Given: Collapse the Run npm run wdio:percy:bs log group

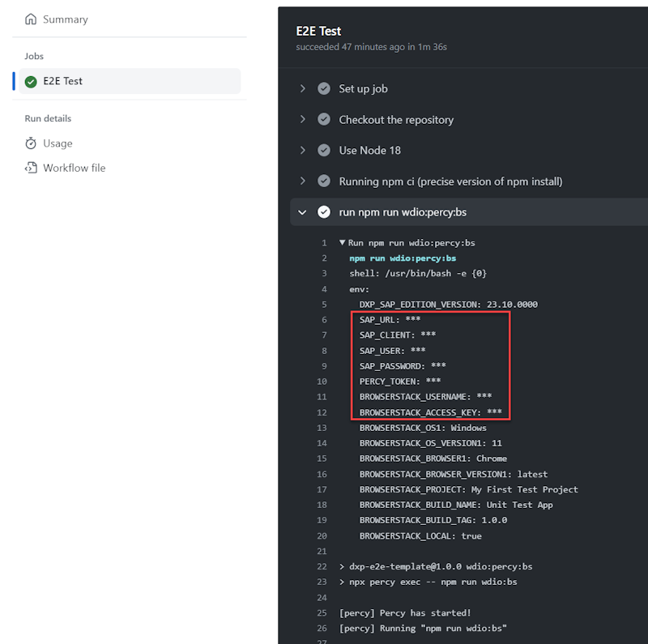Looking at the screenshot, I should (342, 241).
